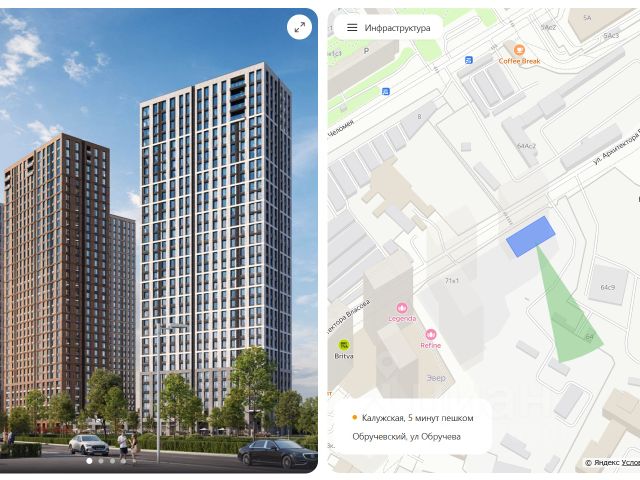Click the Refine pink map marker
The image size is (640, 480).
coord(431,335)
